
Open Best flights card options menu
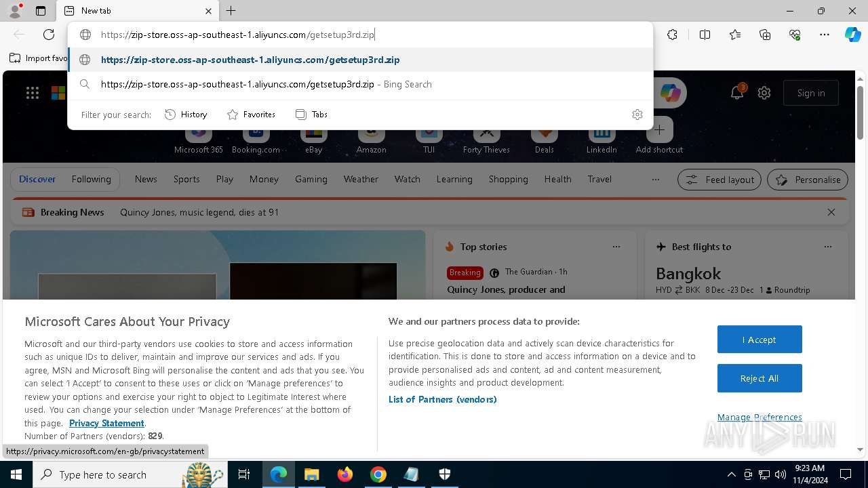point(828,247)
